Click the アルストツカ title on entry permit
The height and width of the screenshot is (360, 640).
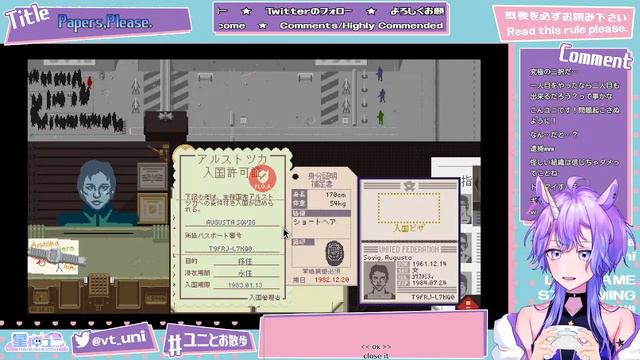(231, 160)
